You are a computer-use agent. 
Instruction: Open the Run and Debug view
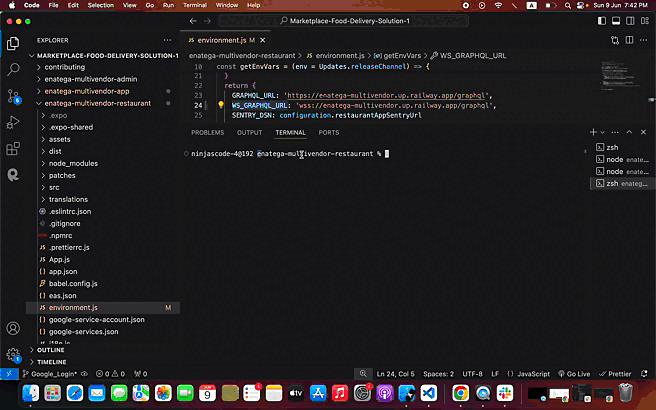(x=13, y=122)
